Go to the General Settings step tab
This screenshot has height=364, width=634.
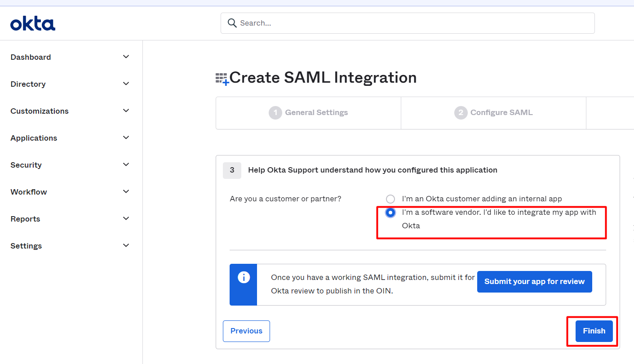[x=316, y=113]
